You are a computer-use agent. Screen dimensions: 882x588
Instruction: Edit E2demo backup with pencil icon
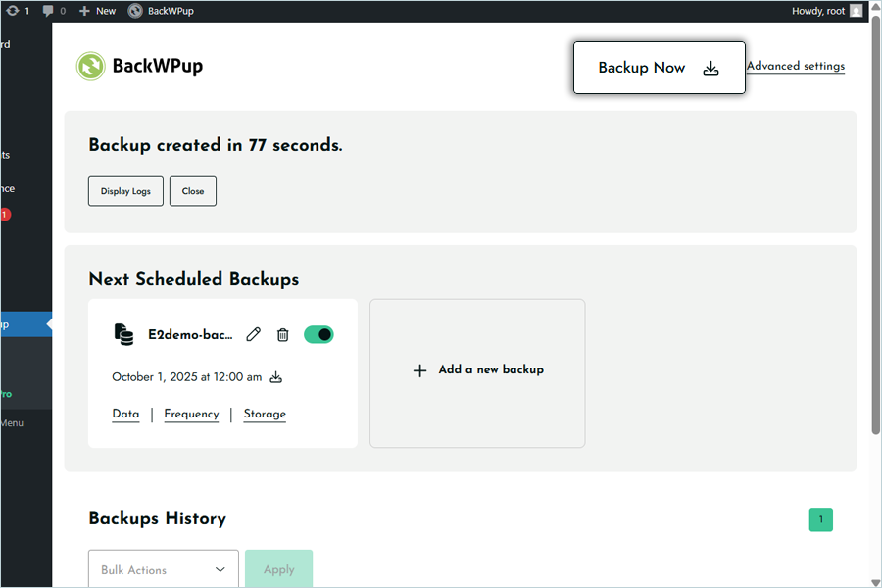254,335
